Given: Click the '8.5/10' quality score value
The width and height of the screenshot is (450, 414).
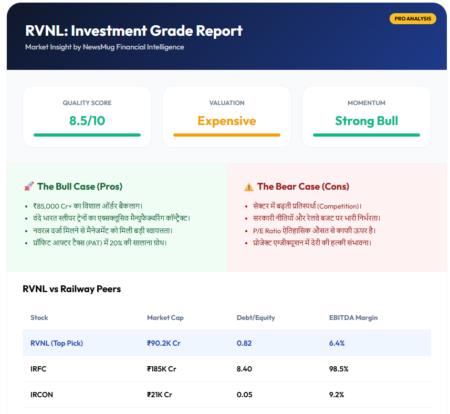Looking at the screenshot, I should [x=87, y=121].
